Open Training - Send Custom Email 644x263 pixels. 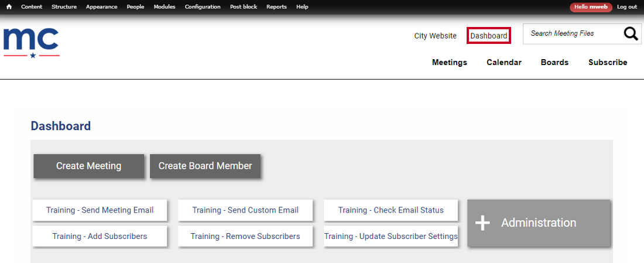[x=245, y=210]
